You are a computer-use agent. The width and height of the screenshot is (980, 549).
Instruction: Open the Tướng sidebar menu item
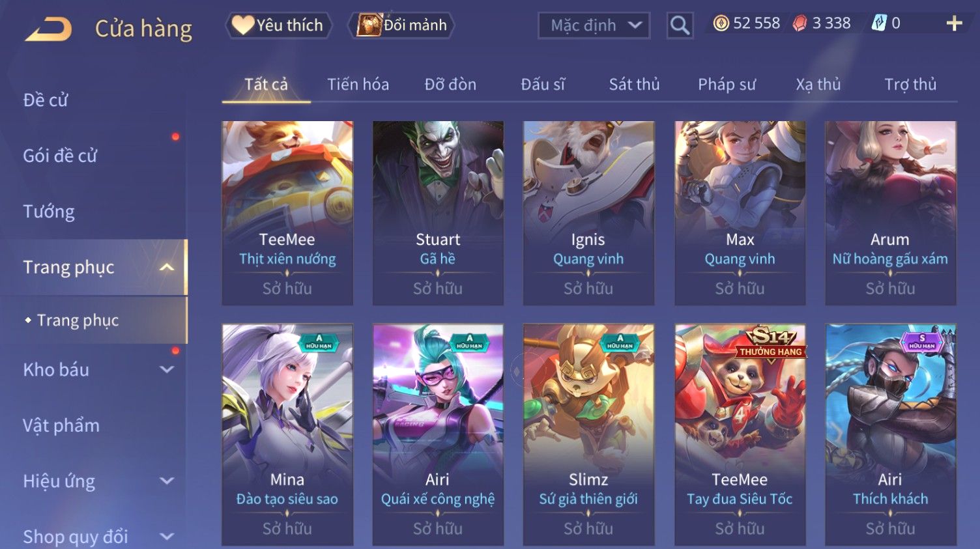point(49,212)
